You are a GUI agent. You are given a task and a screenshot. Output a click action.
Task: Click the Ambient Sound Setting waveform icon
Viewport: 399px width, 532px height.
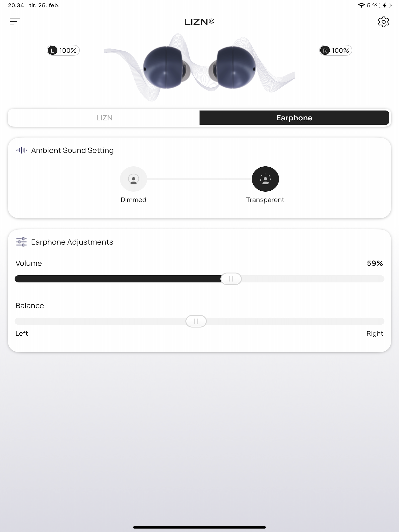21,150
